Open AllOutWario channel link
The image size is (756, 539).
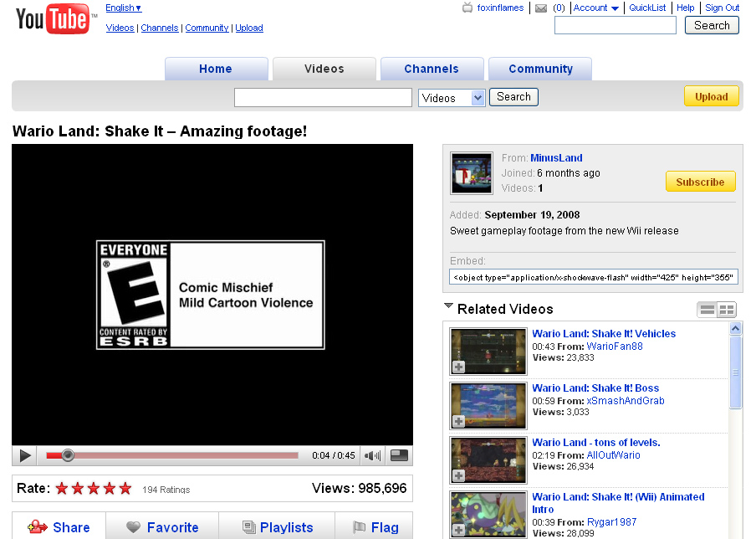tap(613, 455)
